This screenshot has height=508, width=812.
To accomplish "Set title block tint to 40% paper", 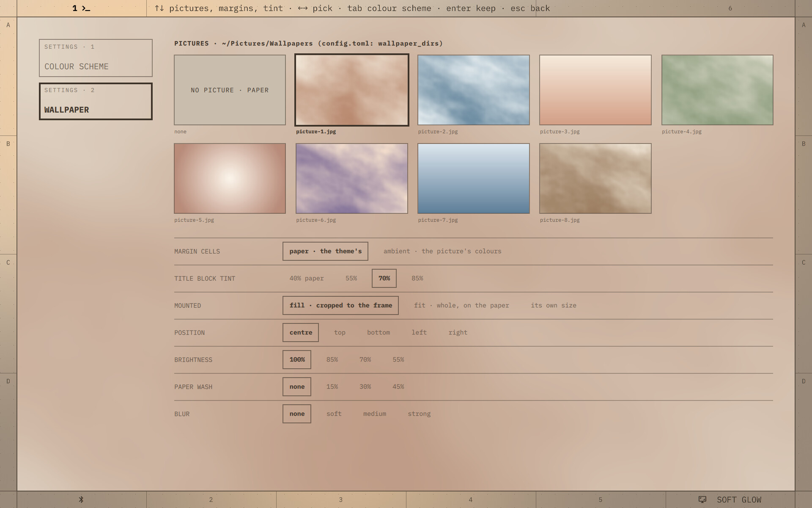I will pos(307,278).
